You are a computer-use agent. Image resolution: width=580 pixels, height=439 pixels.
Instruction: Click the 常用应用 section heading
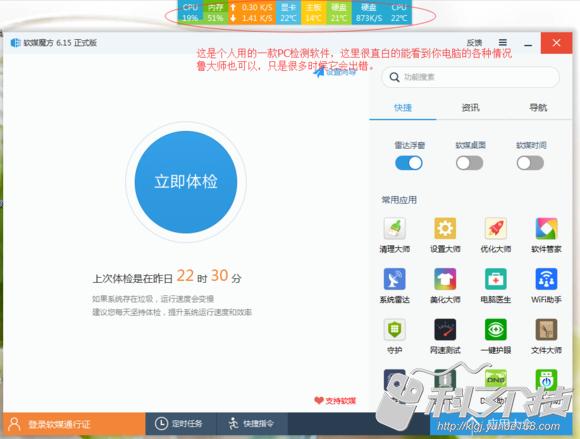[x=399, y=200]
